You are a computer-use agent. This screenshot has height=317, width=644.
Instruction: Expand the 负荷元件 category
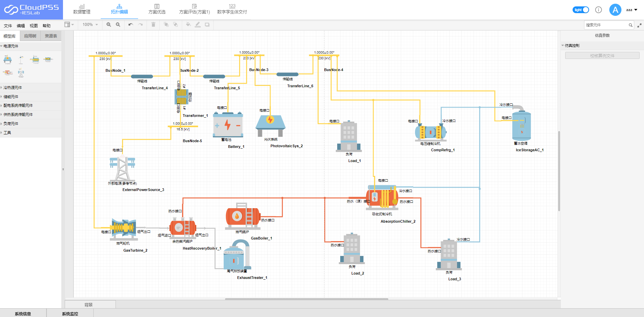click(31, 124)
